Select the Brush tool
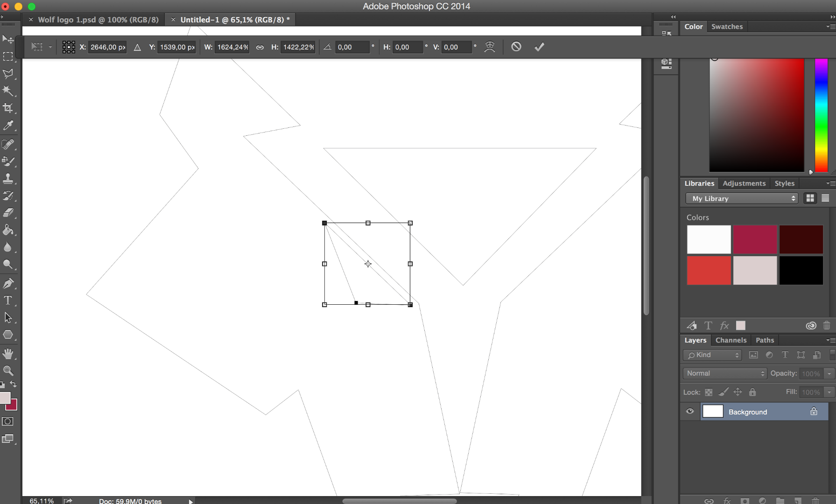836x504 pixels. [8, 161]
